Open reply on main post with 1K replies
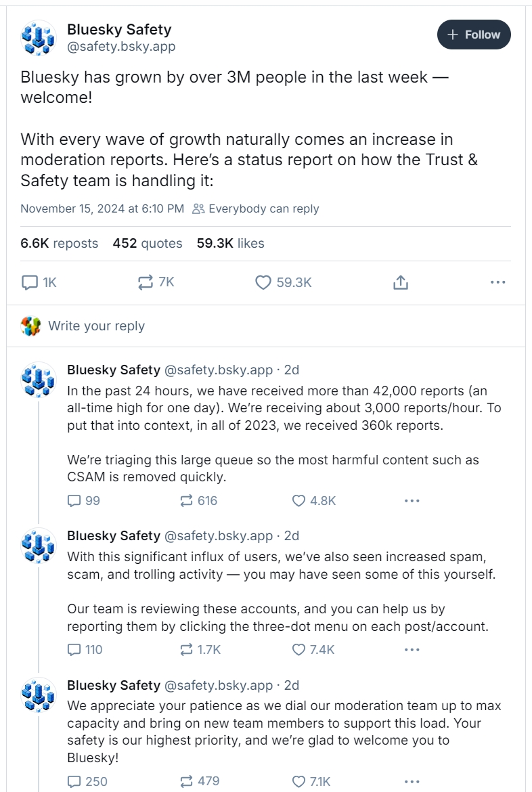Viewport: 532px width, 792px height. tap(39, 282)
